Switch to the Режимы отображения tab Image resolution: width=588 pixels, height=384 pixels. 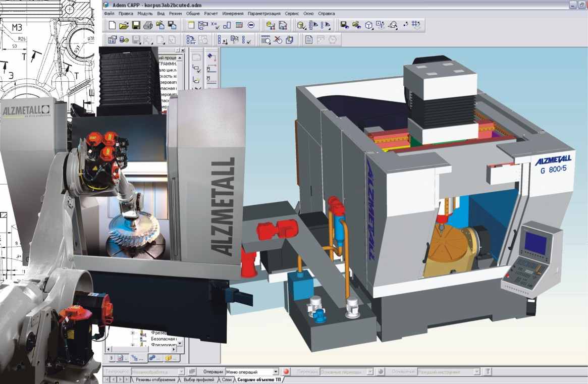(155, 380)
